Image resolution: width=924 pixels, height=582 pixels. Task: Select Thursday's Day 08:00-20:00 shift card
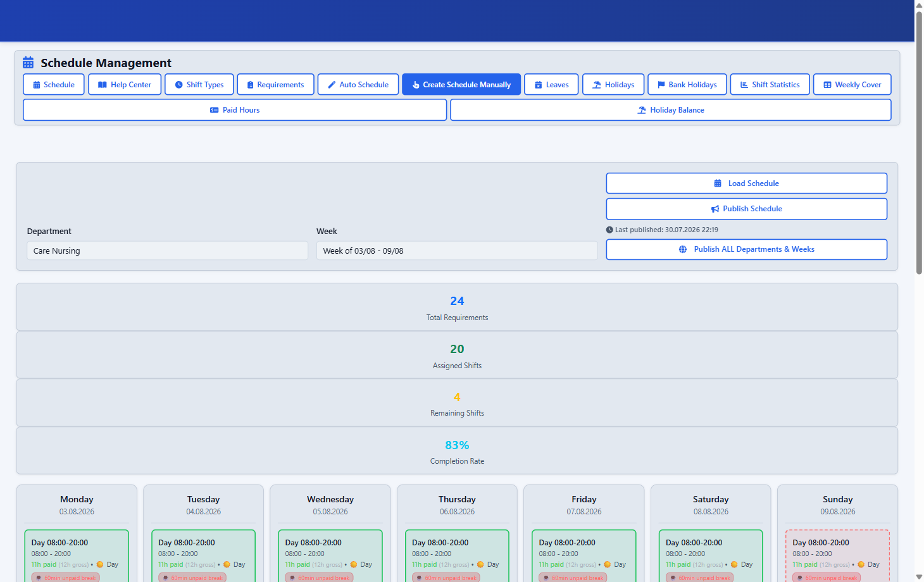pyautogui.click(x=457, y=556)
